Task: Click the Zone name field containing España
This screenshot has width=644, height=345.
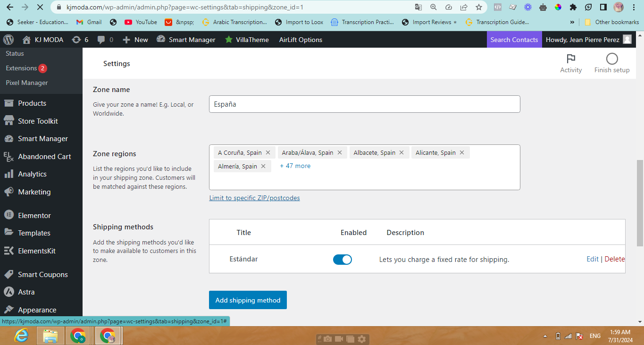Action: (364, 104)
